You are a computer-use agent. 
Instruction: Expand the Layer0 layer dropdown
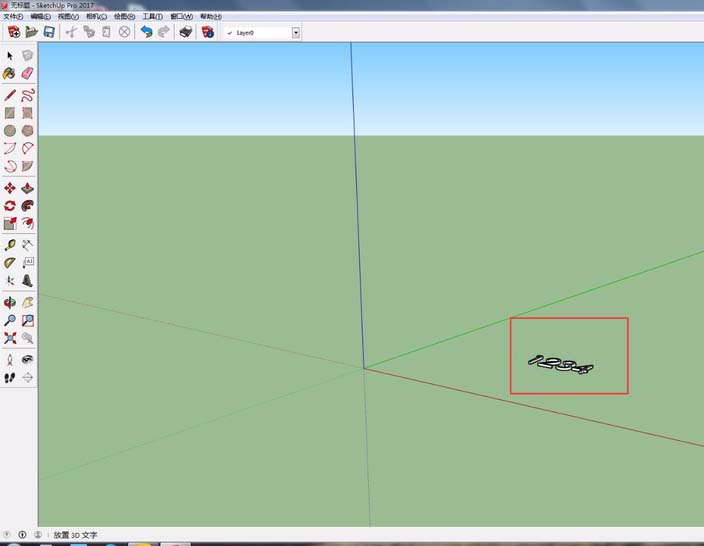(x=295, y=33)
